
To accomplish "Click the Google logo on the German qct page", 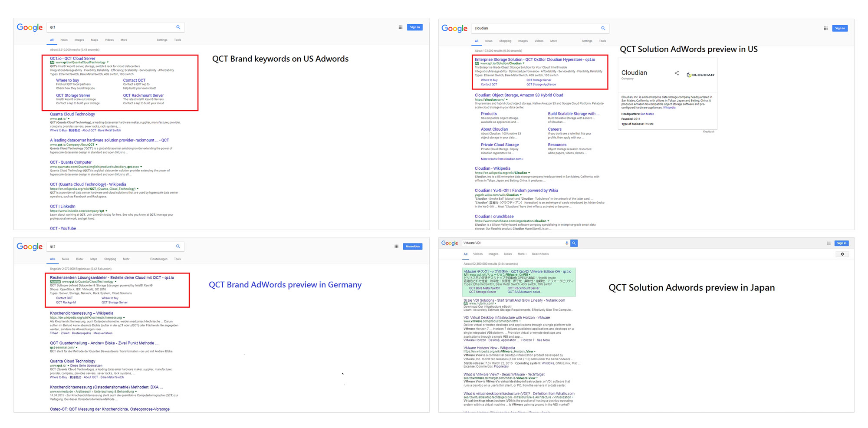I will click(x=30, y=247).
